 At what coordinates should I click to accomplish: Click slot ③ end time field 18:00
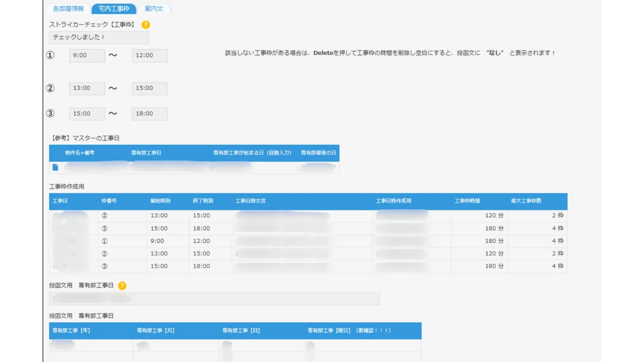[x=150, y=114]
